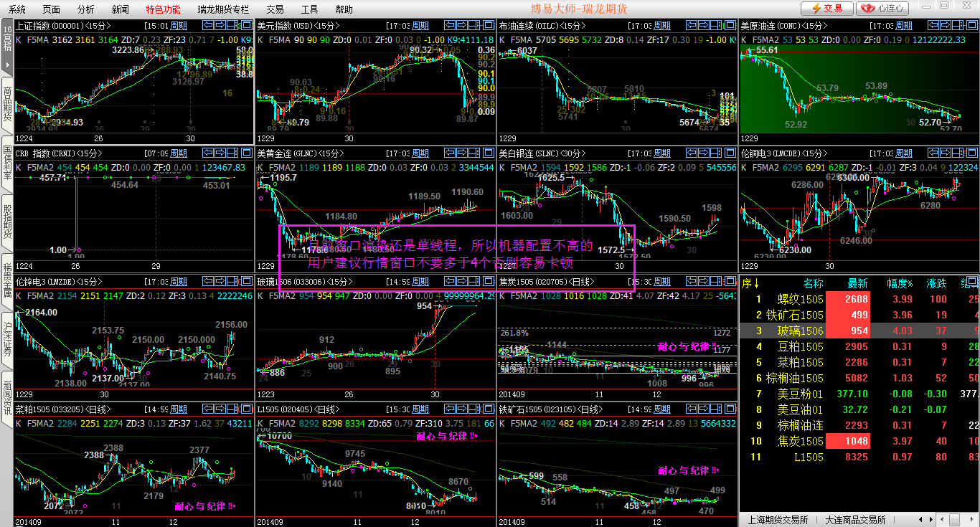Screen dimensions: 980x527
Task: Maximize the 美黄金连 chart panel
Action: tap(489, 153)
